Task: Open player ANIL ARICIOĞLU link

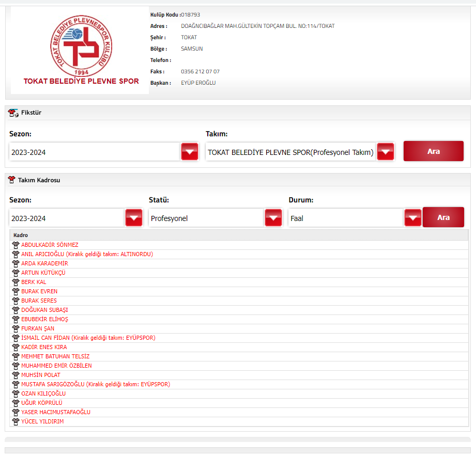Action: pyautogui.click(x=87, y=254)
